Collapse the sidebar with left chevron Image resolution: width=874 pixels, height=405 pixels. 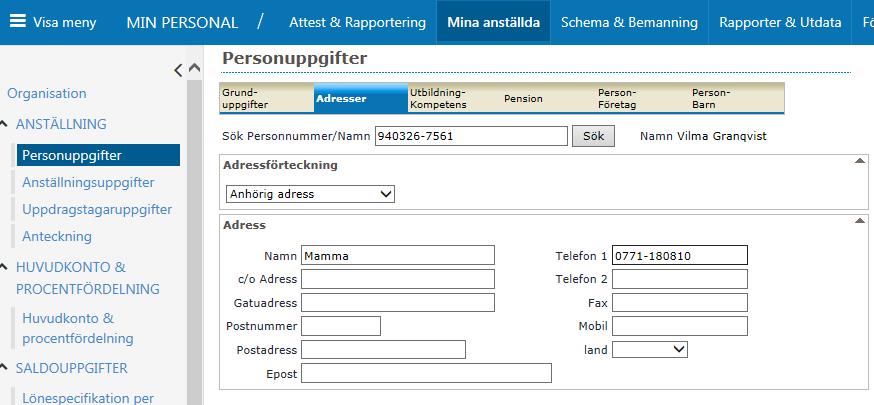(178, 70)
